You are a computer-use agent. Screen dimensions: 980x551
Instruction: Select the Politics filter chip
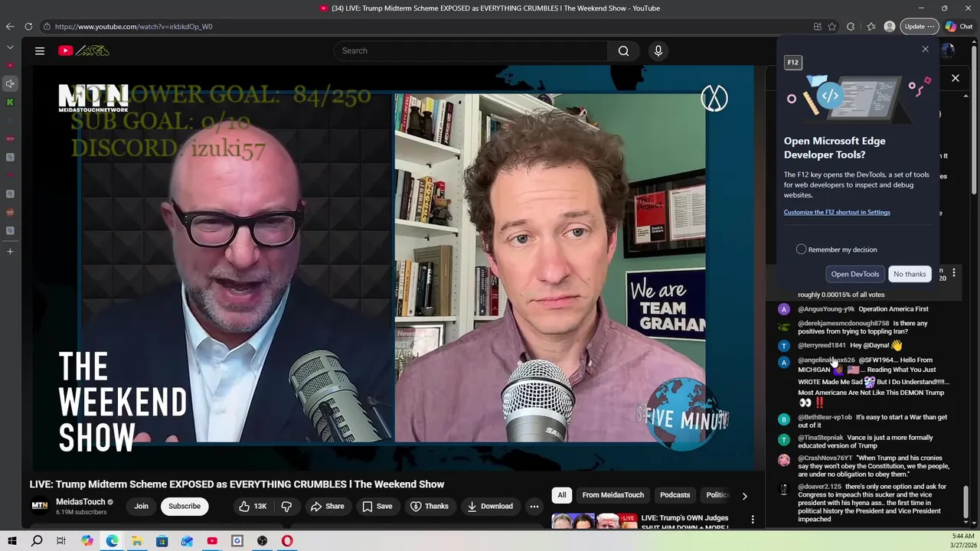pyautogui.click(x=717, y=495)
